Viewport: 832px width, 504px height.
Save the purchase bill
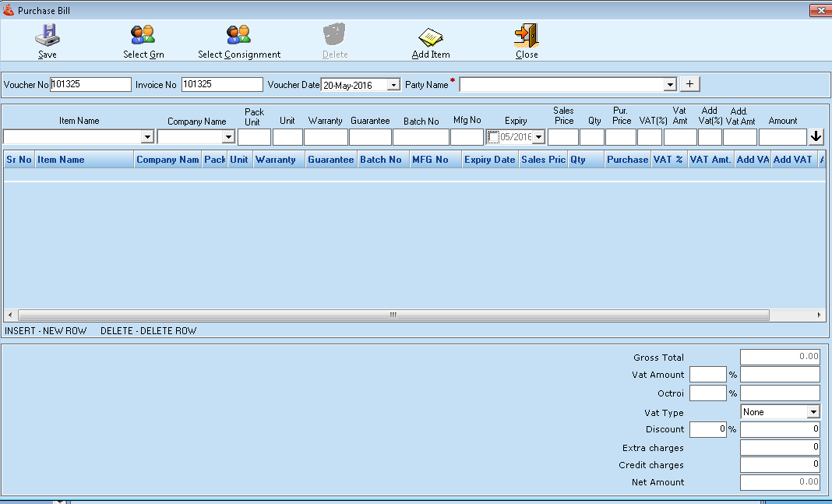tap(47, 39)
